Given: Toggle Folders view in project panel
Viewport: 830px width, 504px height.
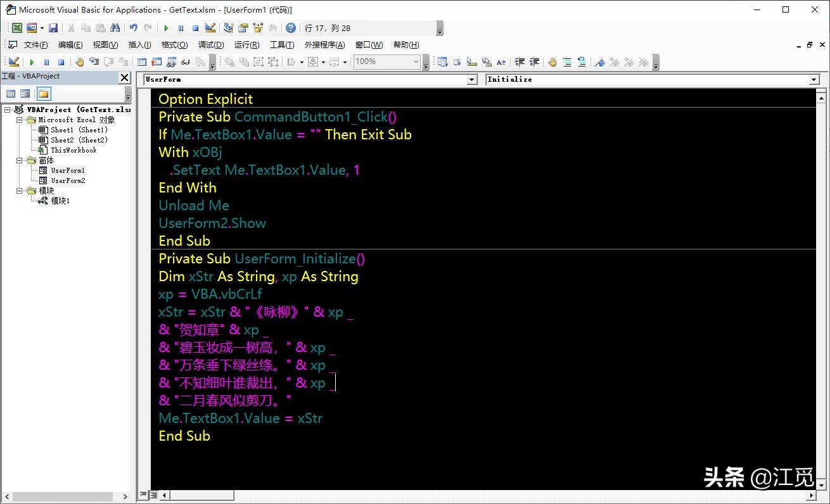Looking at the screenshot, I should pyautogui.click(x=43, y=94).
